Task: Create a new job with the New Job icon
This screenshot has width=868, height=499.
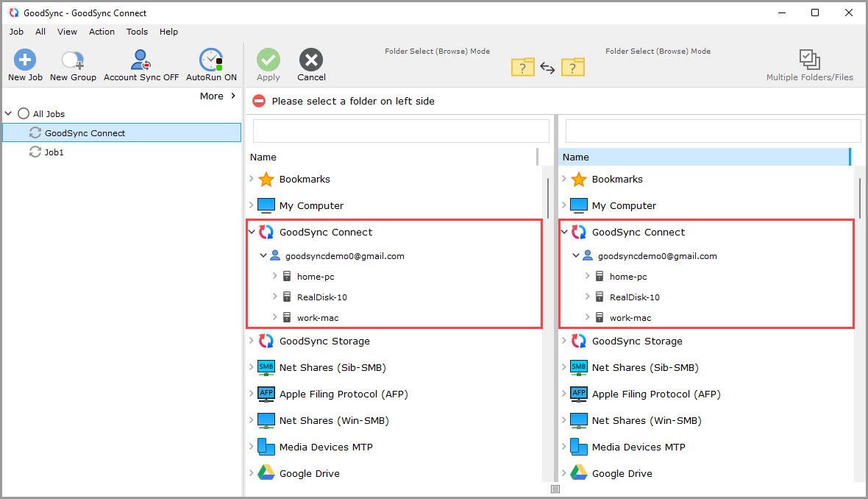Action: pyautogui.click(x=24, y=59)
